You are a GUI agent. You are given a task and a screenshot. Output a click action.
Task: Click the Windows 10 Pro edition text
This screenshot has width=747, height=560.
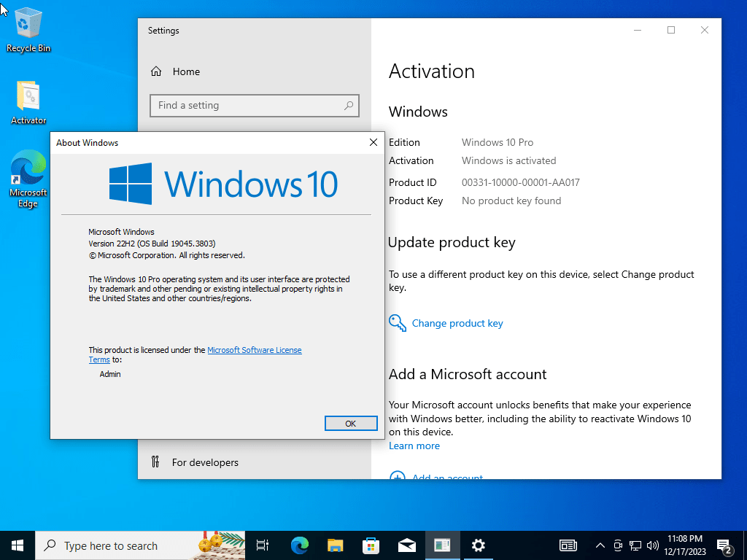tap(498, 142)
